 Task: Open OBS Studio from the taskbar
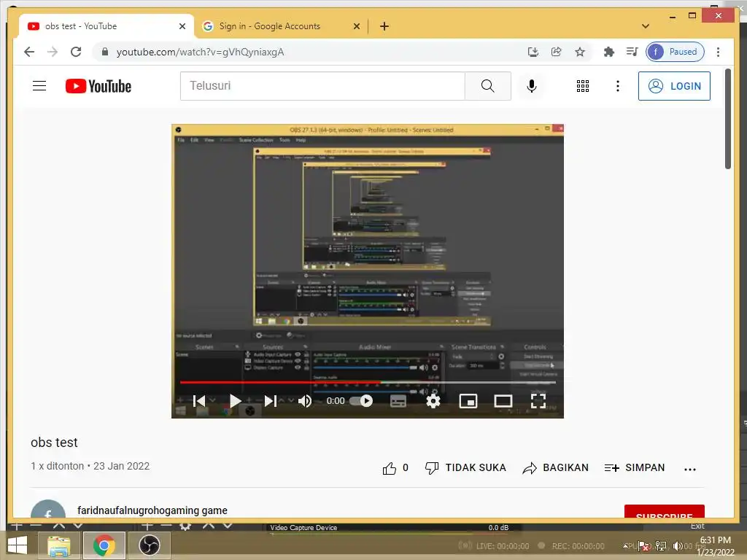[150, 545]
